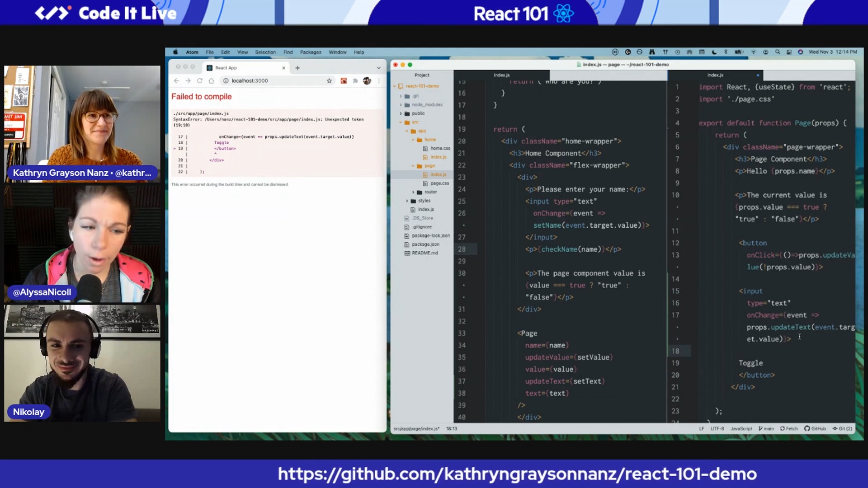Open the browser profile avatar
Image resolution: width=868 pixels, height=488 pixels.
367,80
